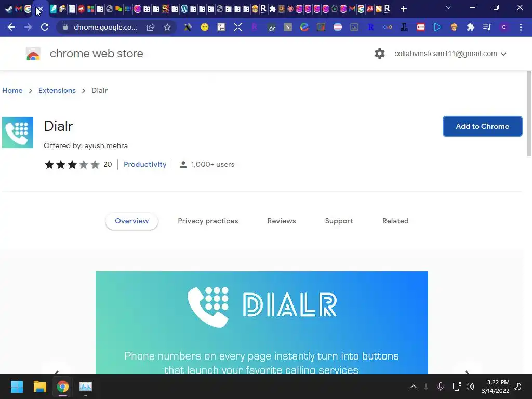Switch to the Reviews tab
The image size is (532, 399).
coord(282,221)
